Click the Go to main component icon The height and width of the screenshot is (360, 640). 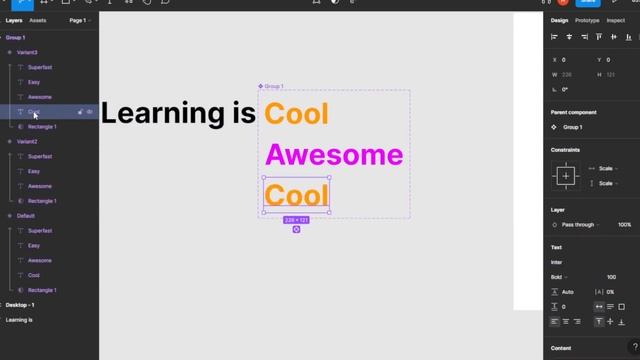(x=554, y=127)
